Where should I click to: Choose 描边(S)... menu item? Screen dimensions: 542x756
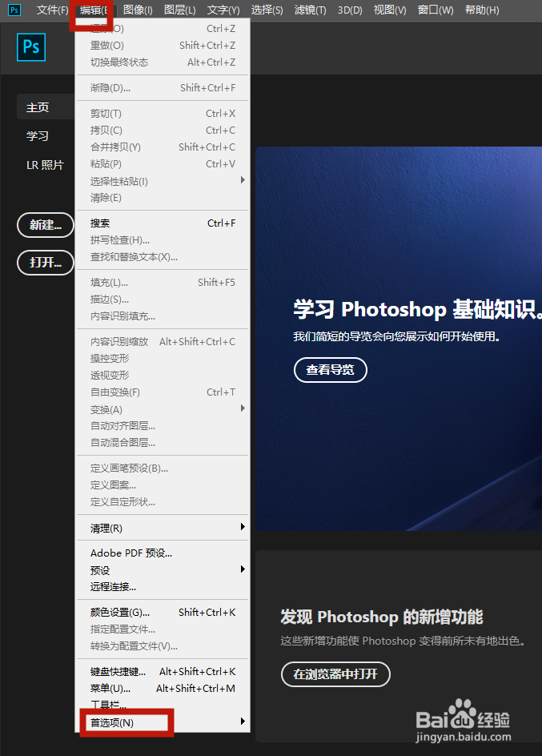[163, 300]
